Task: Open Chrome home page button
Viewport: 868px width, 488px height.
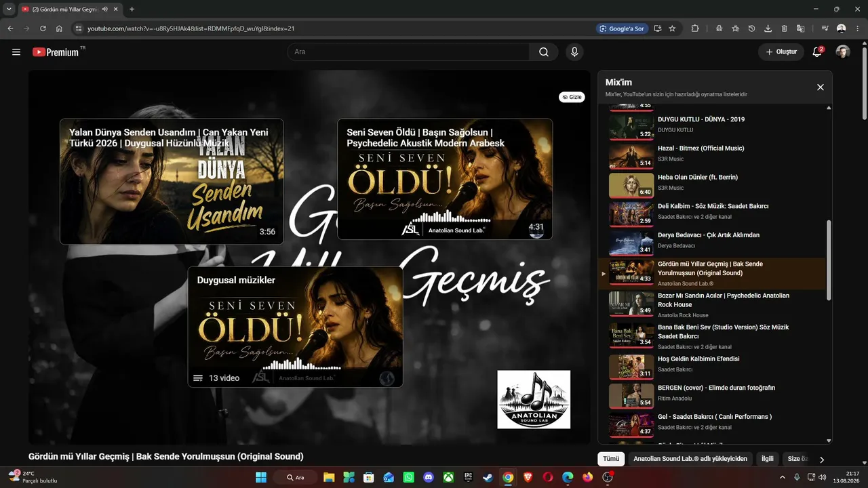Action: coord(59,28)
